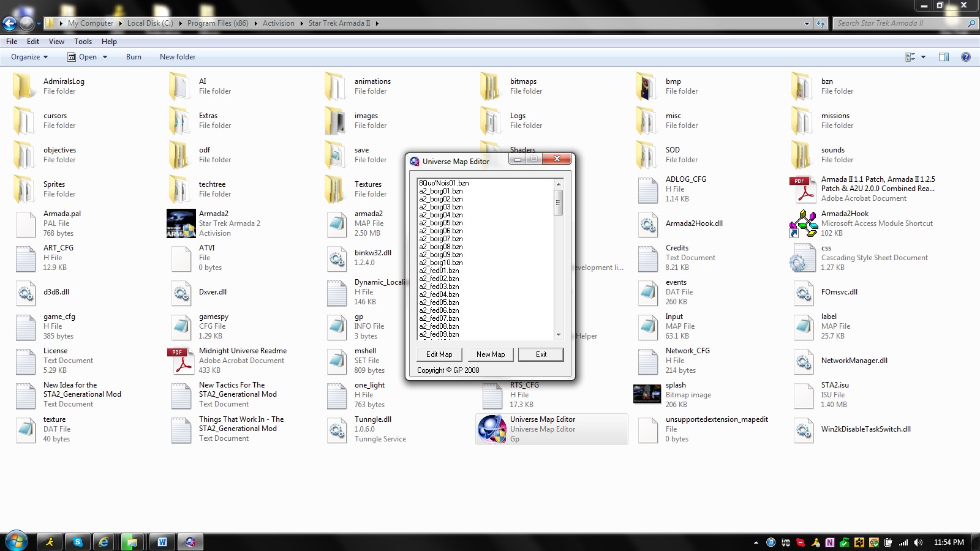Viewport: 980px width, 551px height.
Task: Select the License text document icon
Action: tap(25, 361)
